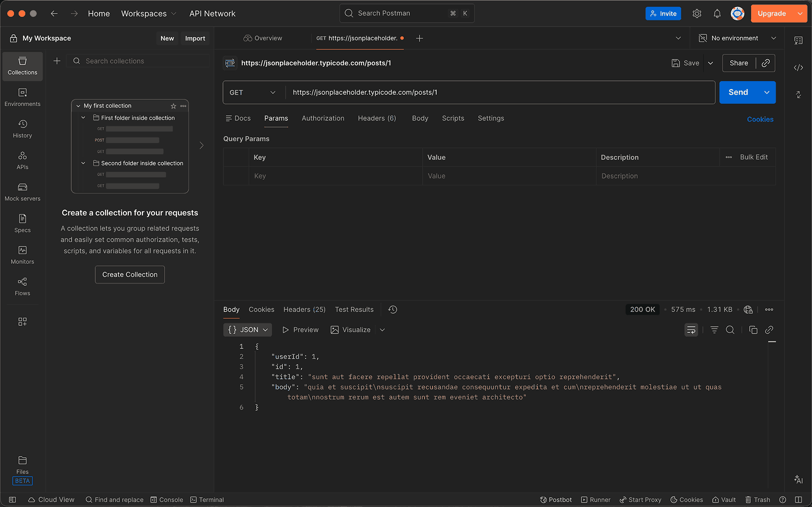Open the Headers response tab

[304, 309]
